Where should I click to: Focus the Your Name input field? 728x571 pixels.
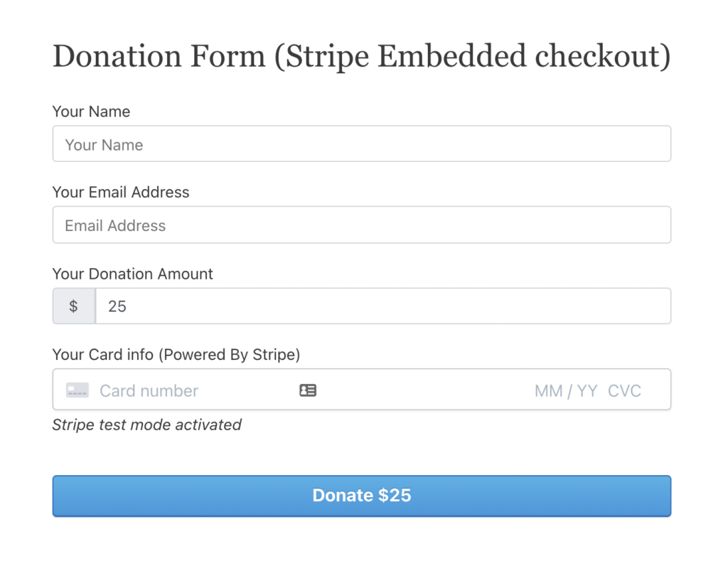coord(362,144)
